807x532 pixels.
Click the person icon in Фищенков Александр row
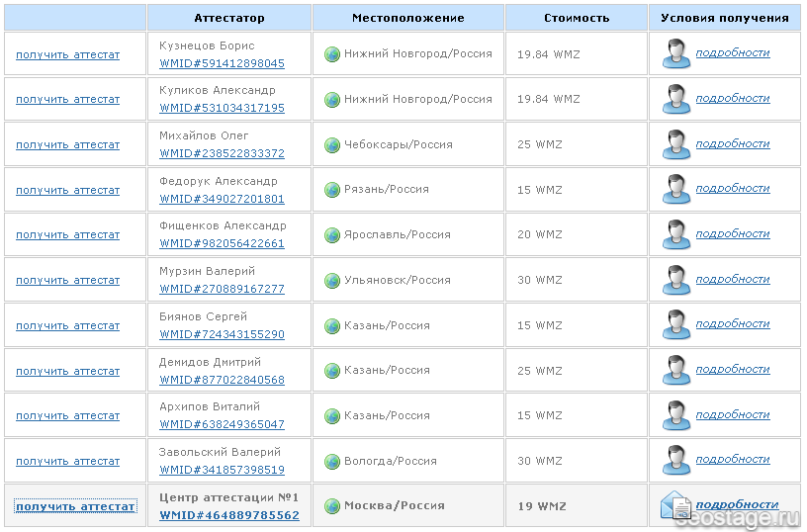click(x=676, y=234)
